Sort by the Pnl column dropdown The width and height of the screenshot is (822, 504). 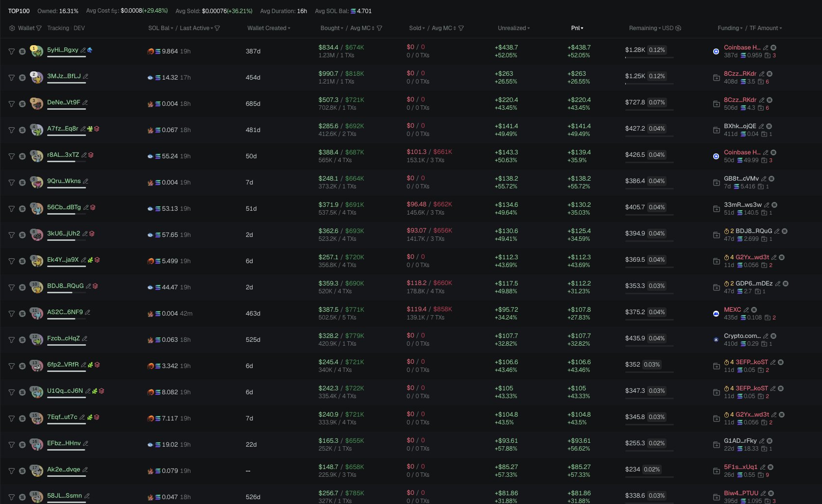pos(577,28)
